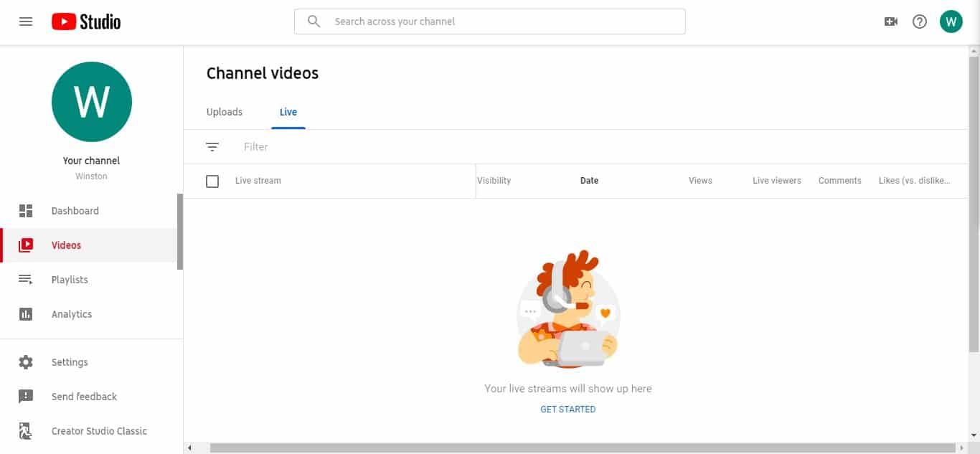The width and height of the screenshot is (980, 454).
Task: Open the hamburger navigation menu
Action: [26, 22]
